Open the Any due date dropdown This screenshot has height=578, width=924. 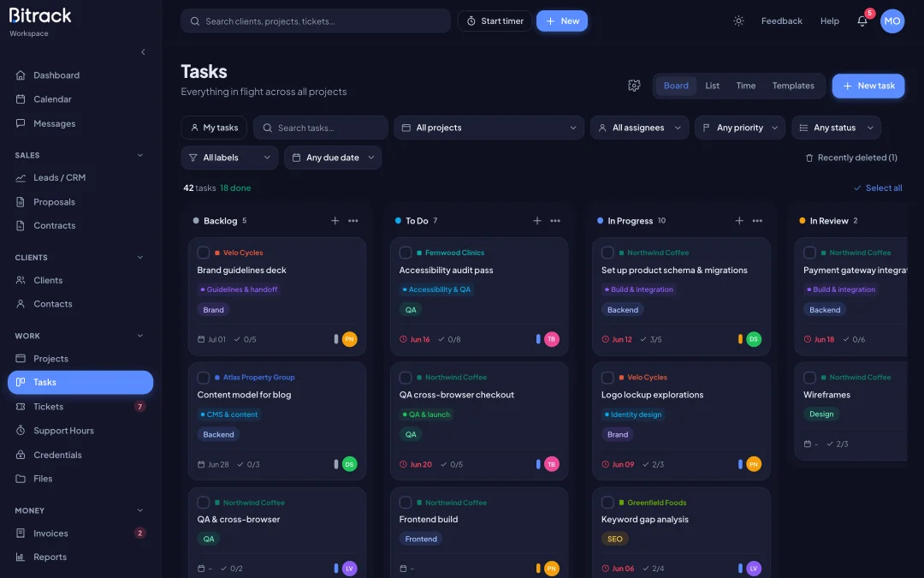pyautogui.click(x=333, y=158)
